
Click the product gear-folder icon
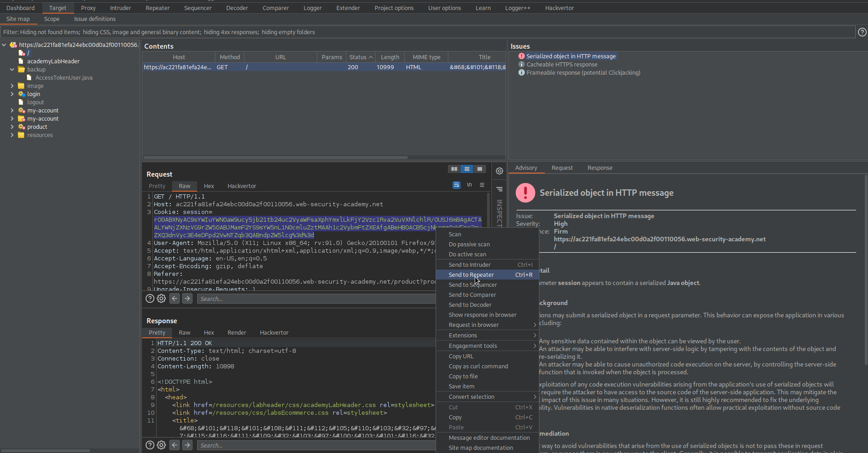pyautogui.click(x=21, y=127)
